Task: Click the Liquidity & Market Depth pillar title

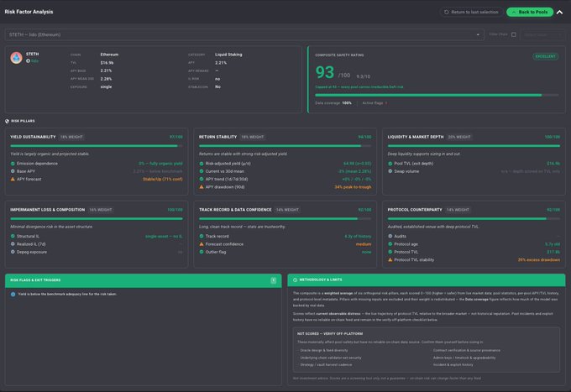Action: click(416, 137)
